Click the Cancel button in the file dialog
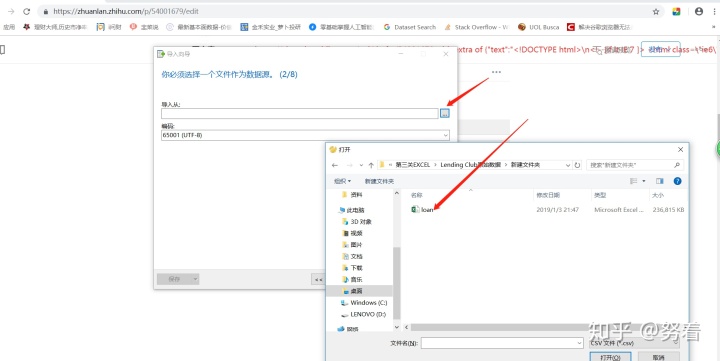720x361 pixels. [658, 357]
